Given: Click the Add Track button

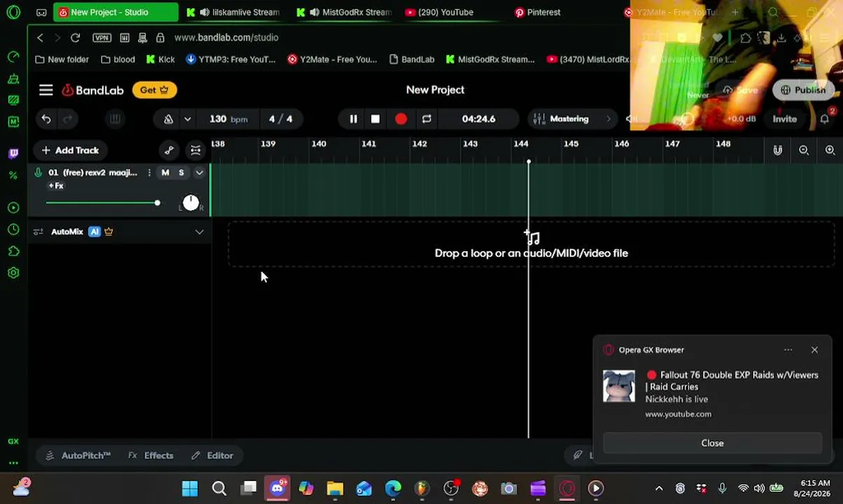Looking at the screenshot, I should [x=70, y=150].
